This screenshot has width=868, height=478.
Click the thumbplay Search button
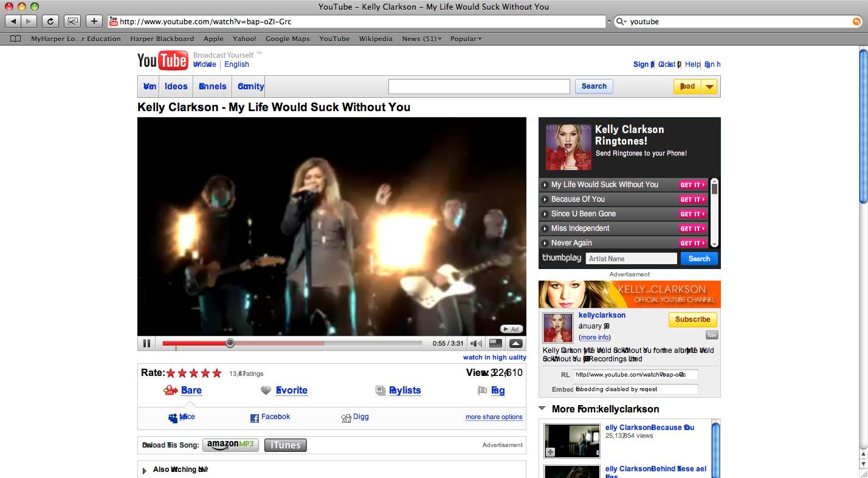coord(699,259)
